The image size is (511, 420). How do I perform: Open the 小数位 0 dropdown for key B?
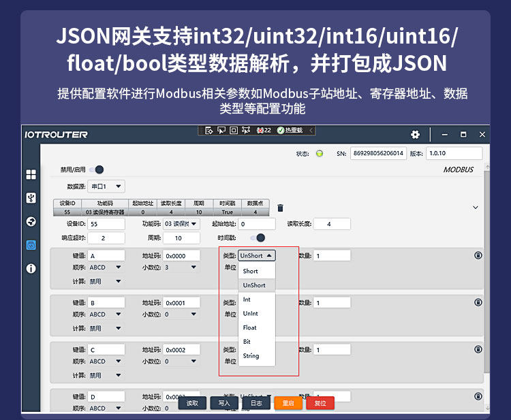point(181,314)
